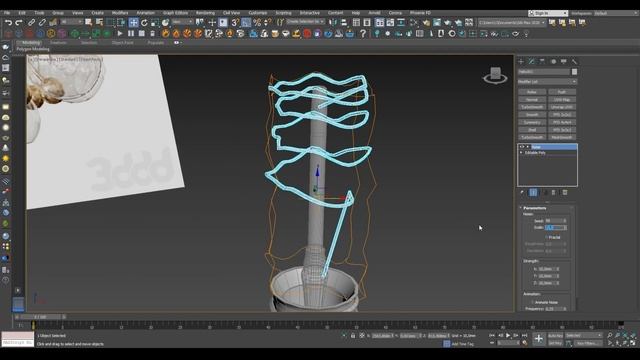The height and width of the screenshot is (360, 640).
Task: Open the Selected key filter dropdown
Action: (x=583, y=336)
